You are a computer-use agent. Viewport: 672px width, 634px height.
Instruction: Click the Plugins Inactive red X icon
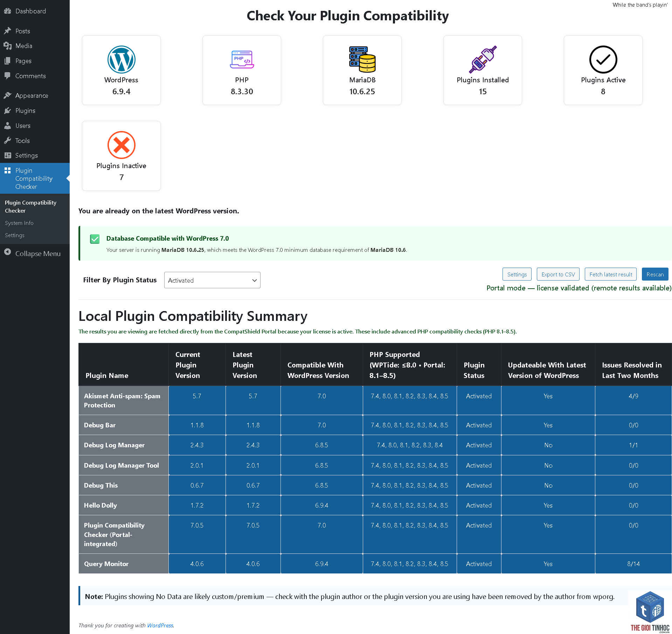121,145
